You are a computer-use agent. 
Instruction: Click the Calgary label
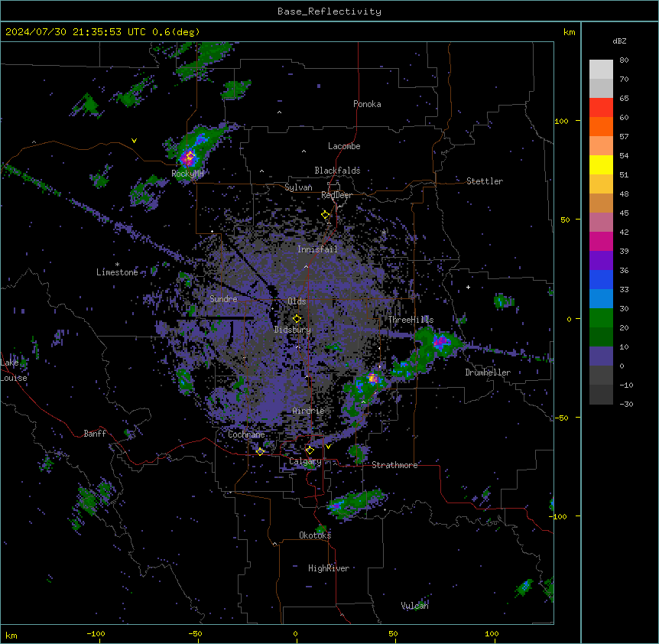(305, 461)
